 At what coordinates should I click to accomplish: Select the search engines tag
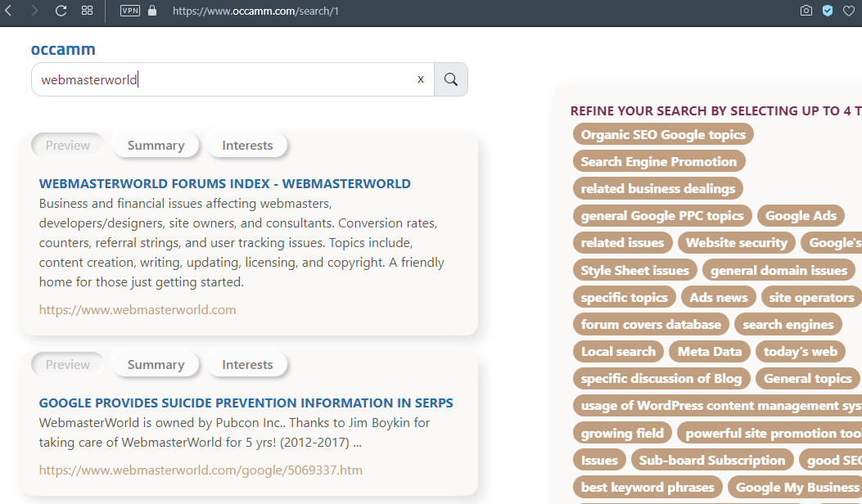pos(788,324)
